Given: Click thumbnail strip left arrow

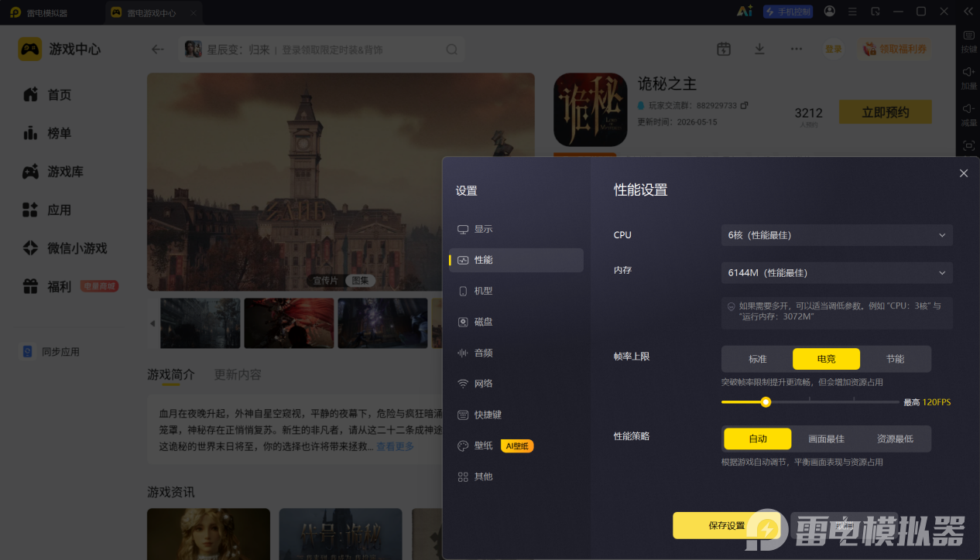Looking at the screenshot, I should coord(152,323).
